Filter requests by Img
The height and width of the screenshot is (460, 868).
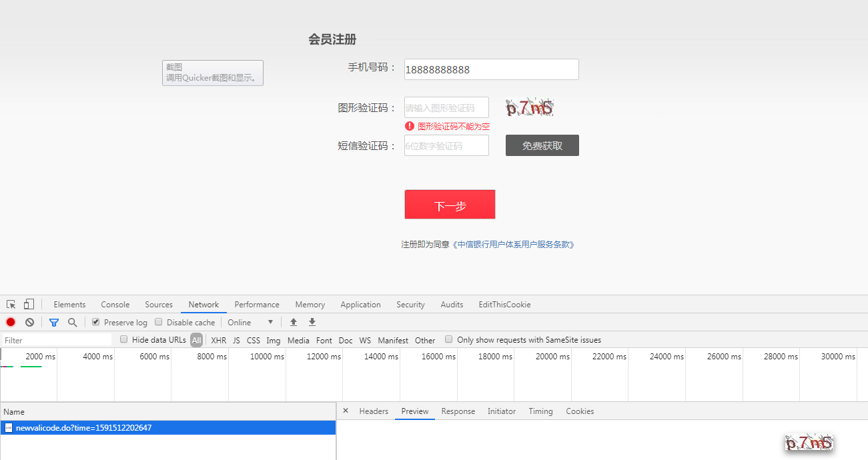coord(274,340)
